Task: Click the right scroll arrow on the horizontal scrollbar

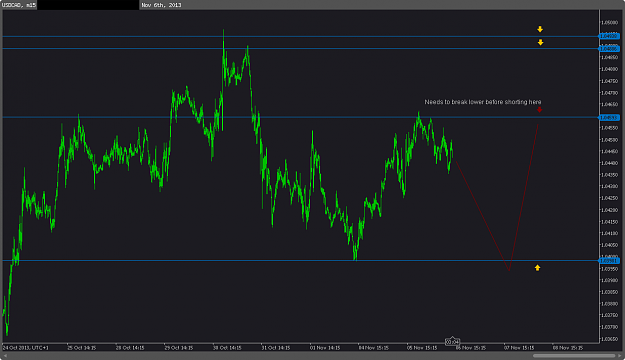Action: click(x=620, y=356)
